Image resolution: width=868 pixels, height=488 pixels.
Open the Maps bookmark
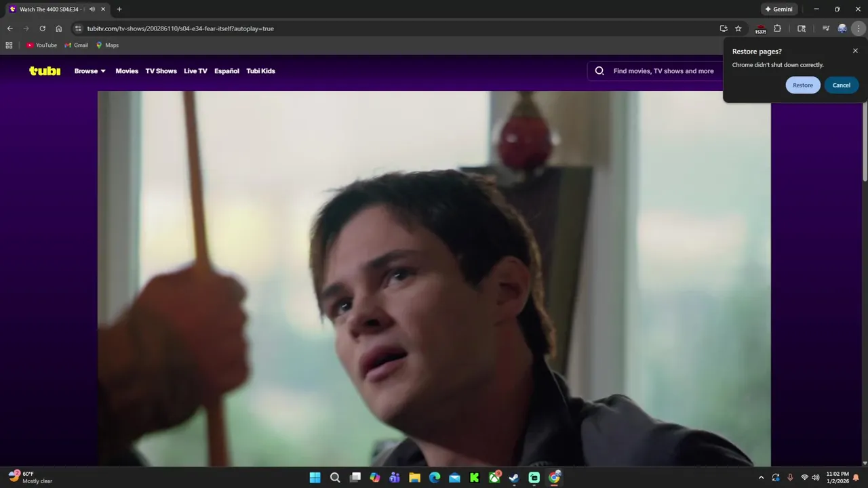point(107,45)
